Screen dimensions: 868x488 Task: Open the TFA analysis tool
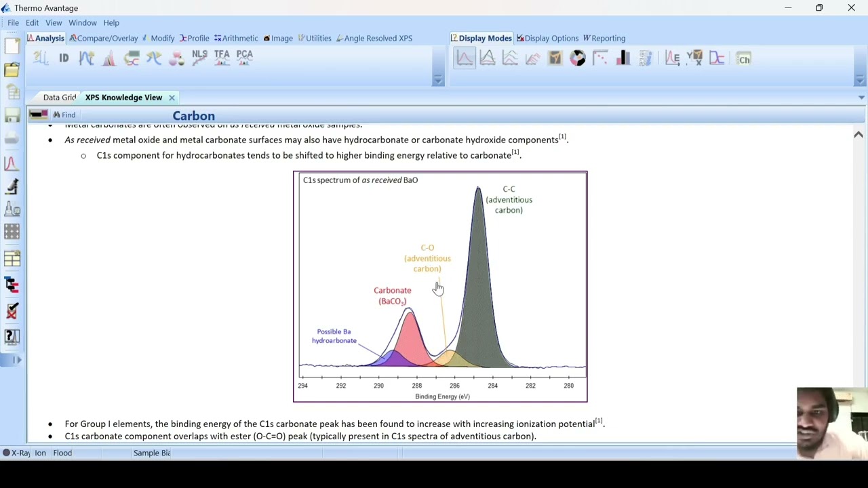pyautogui.click(x=222, y=58)
